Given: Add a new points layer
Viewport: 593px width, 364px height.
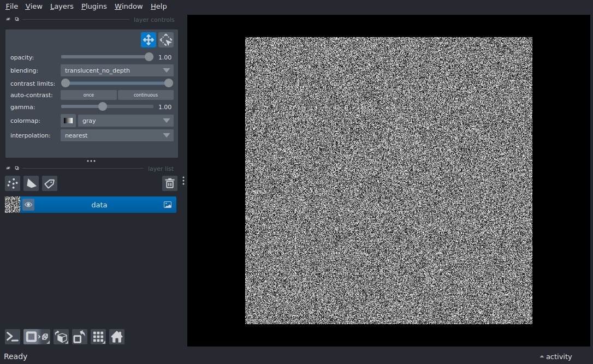Looking at the screenshot, I should (x=13, y=183).
